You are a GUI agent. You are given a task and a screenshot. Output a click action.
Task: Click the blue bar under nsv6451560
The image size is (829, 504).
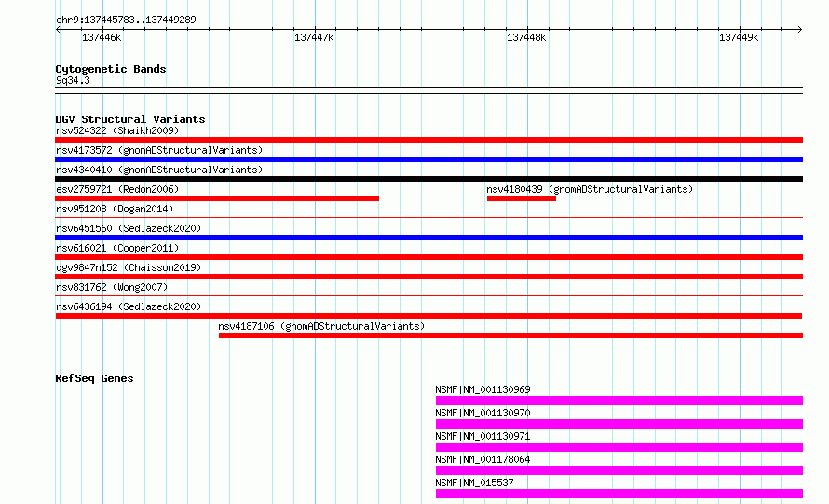(428, 238)
